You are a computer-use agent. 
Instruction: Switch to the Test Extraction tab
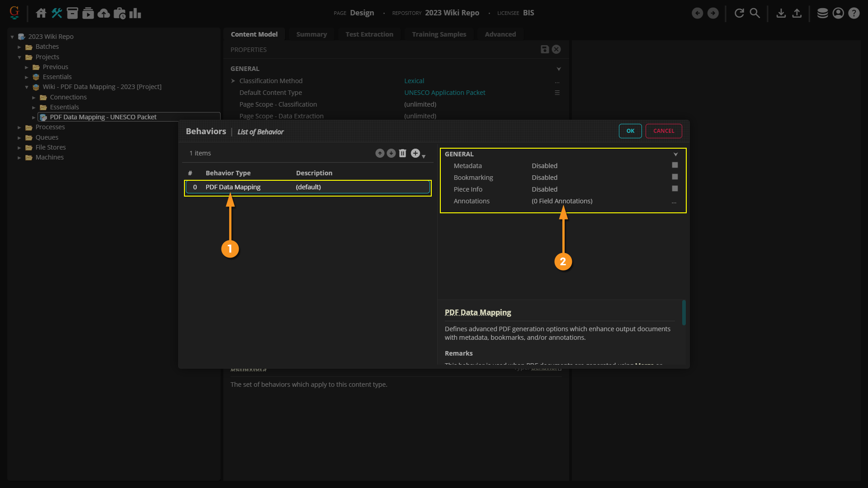coord(369,34)
